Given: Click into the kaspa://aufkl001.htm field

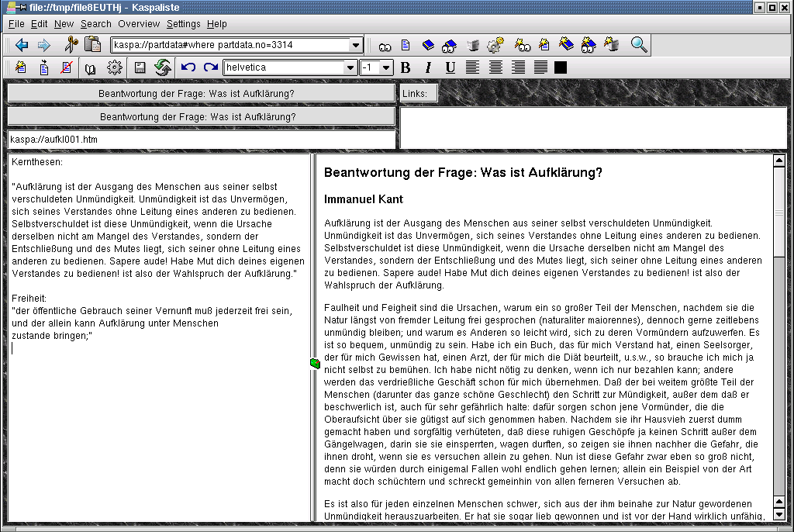Looking at the screenshot, I should 201,140.
